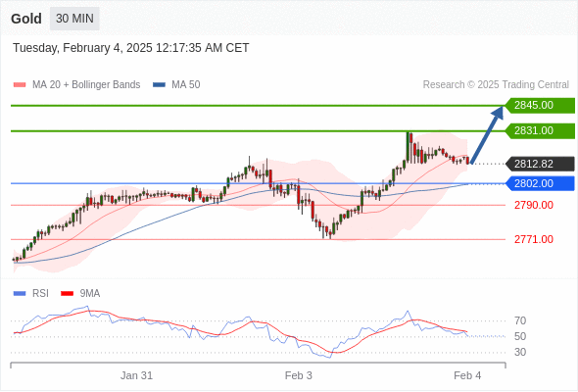Click the RSI legend blue swatch
This screenshot has width=578, height=392.
[x=20, y=294]
